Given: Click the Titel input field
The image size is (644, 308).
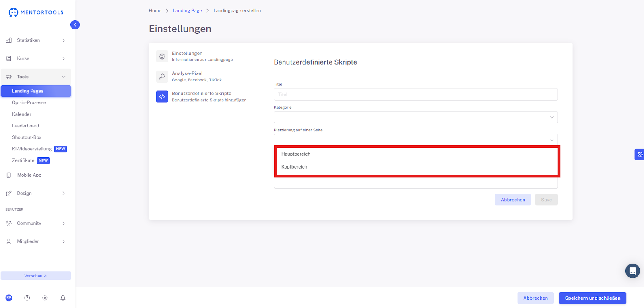Looking at the screenshot, I should tap(416, 94).
